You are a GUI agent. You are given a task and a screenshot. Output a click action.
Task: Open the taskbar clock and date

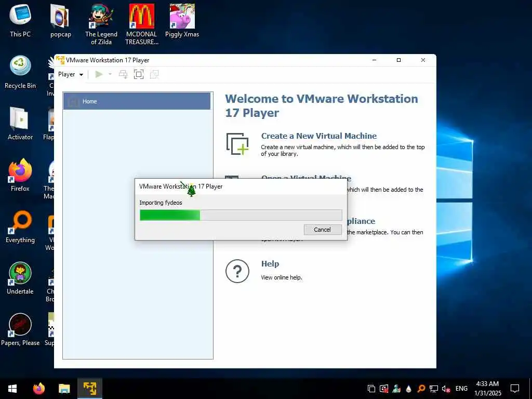point(487,389)
